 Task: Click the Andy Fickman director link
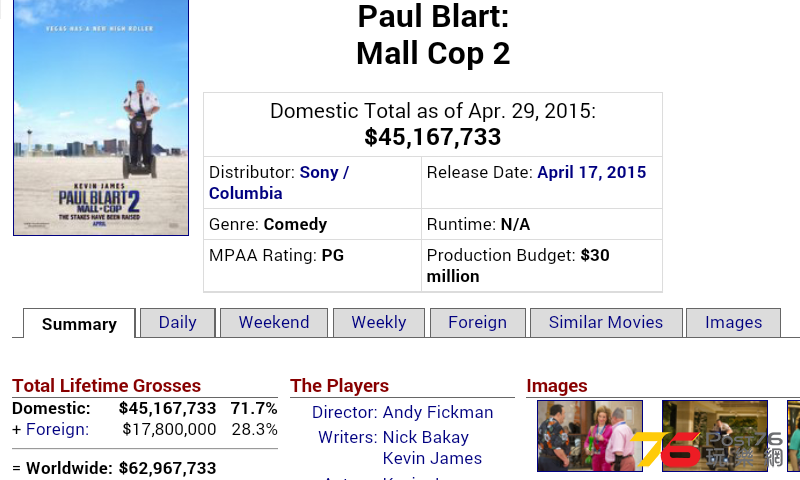[438, 412]
